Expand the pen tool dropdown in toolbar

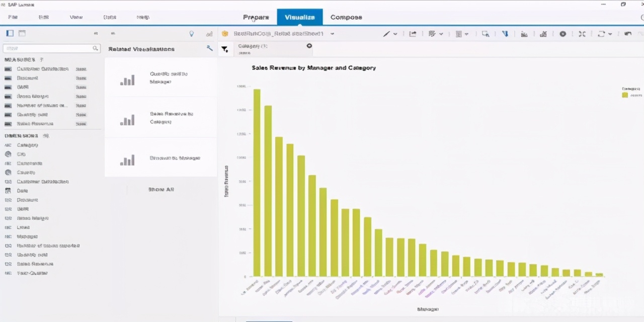395,34
